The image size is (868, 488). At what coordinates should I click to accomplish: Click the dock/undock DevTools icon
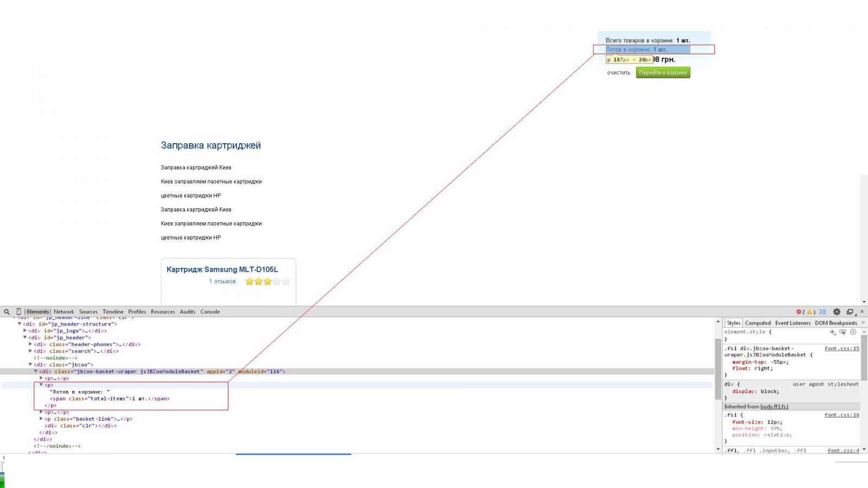pyautogui.click(x=850, y=312)
